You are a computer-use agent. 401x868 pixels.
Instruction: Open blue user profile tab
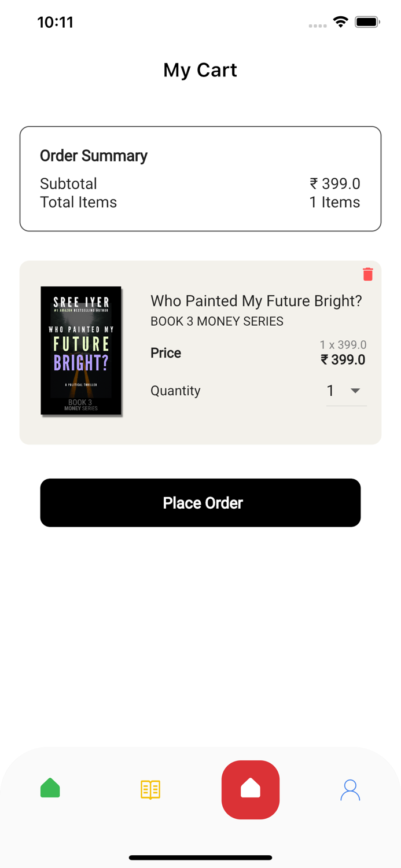350,790
